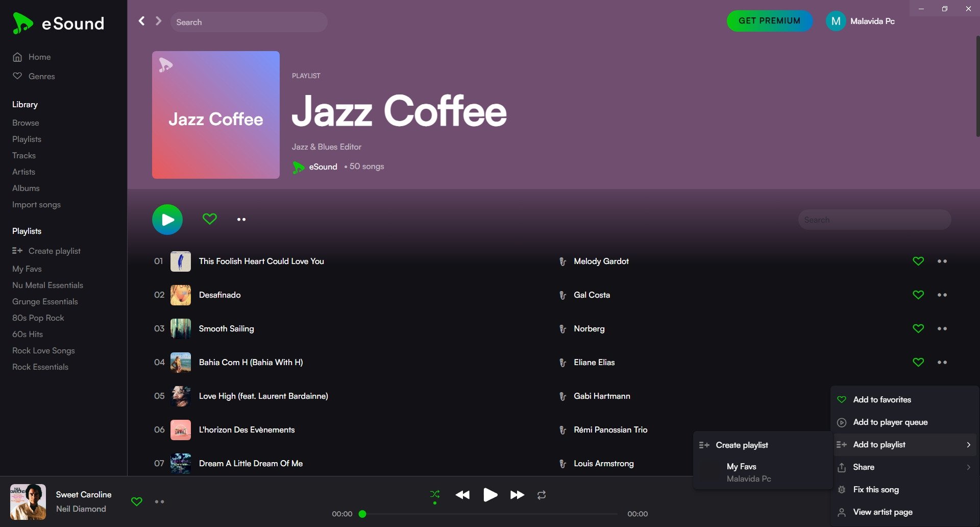Choose View artist page
Screen dimensions: 980x527
point(904,512)
